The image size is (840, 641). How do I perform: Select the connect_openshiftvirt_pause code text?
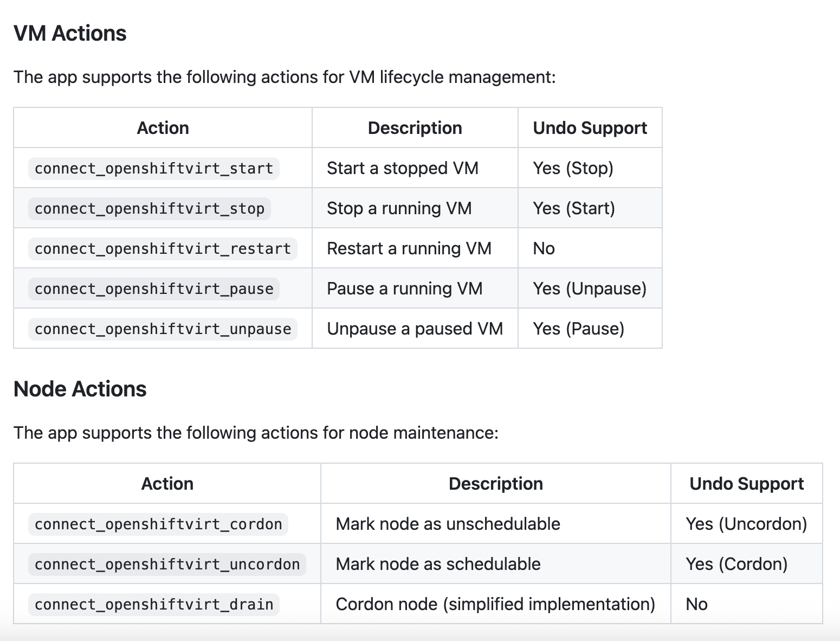(x=154, y=289)
